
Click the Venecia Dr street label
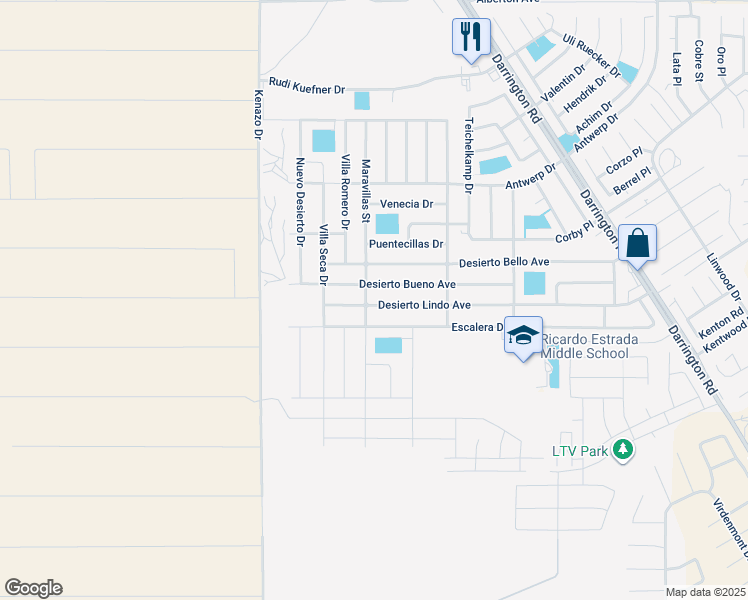[407, 203]
